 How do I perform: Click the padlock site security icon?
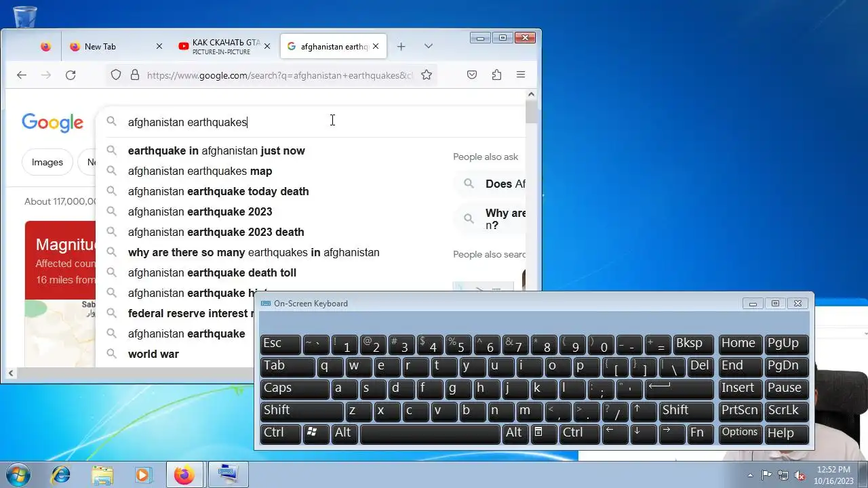[135, 75]
